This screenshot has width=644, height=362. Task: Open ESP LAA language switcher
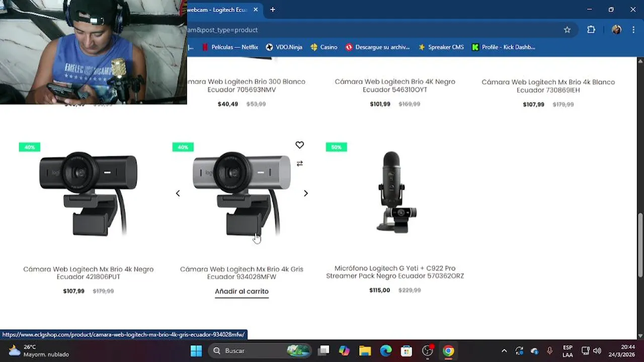pyautogui.click(x=568, y=351)
